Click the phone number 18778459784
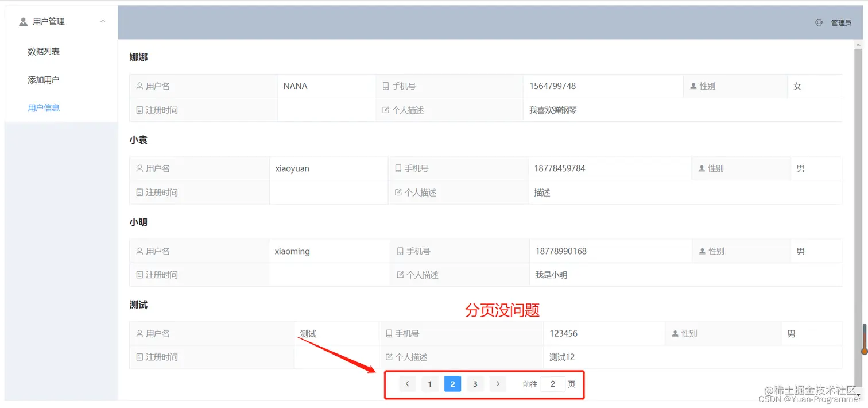The width and height of the screenshot is (868, 408). 560,169
